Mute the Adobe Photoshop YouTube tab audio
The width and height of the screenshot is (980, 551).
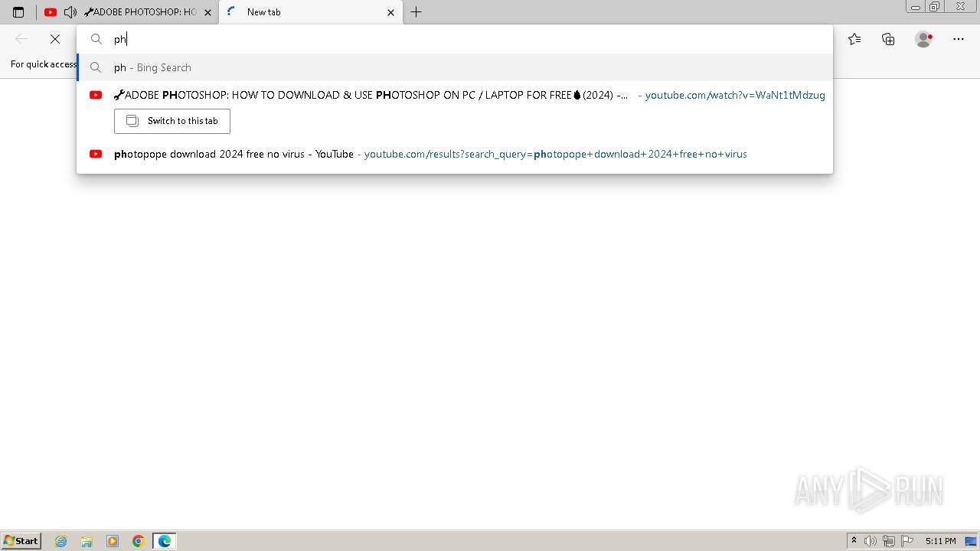click(70, 12)
